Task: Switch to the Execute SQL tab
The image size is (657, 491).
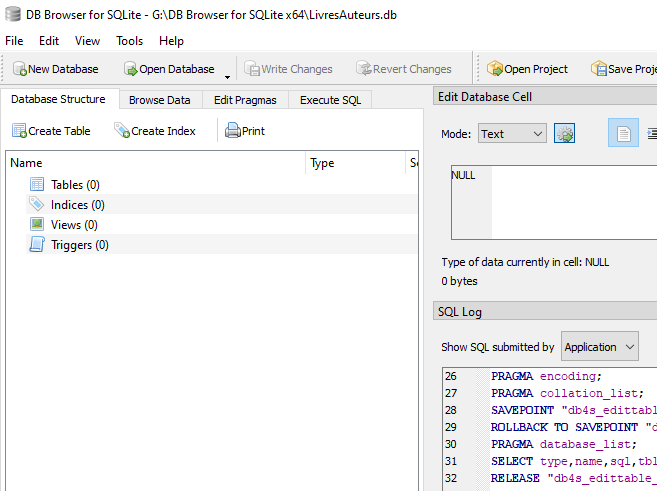Action: pos(330,100)
